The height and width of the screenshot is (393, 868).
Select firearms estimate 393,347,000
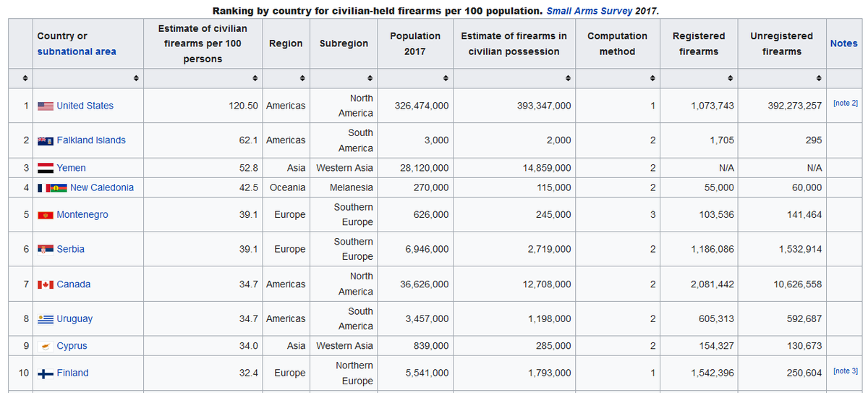pyautogui.click(x=544, y=106)
